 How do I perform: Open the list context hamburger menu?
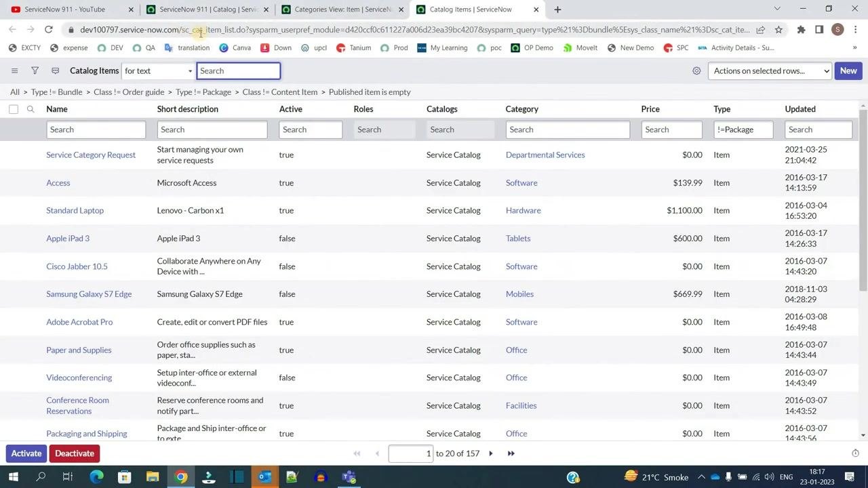(x=14, y=70)
